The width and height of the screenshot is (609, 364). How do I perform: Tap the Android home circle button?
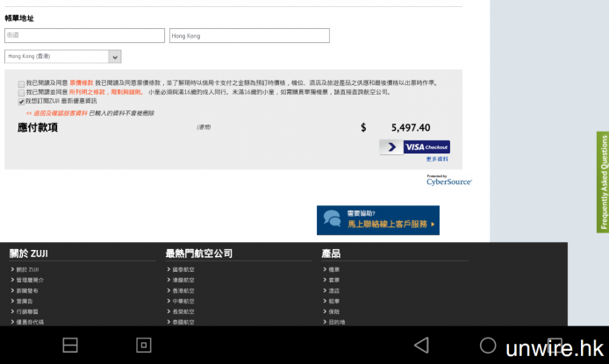(x=488, y=345)
